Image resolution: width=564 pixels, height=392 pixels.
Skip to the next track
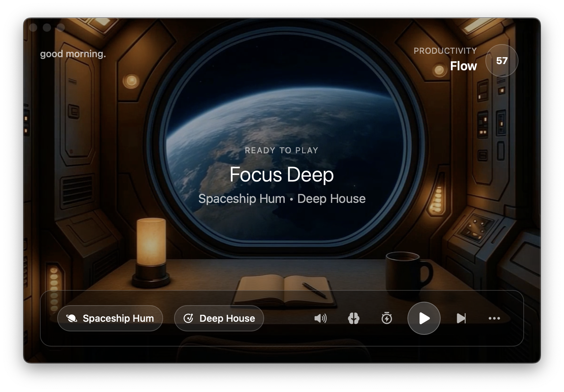(461, 318)
